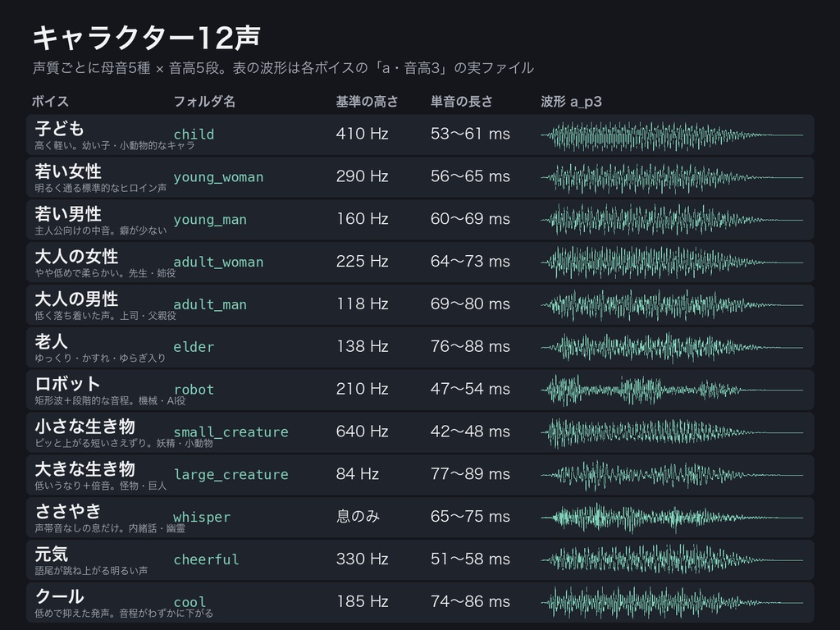Select the 若い男性 voice name
The width and height of the screenshot is (840, 630).
[x=68, y=214]
